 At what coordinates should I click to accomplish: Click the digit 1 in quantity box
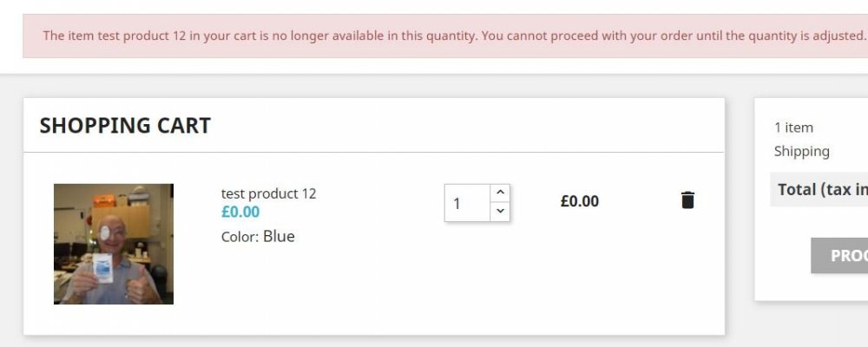[457, 204]
